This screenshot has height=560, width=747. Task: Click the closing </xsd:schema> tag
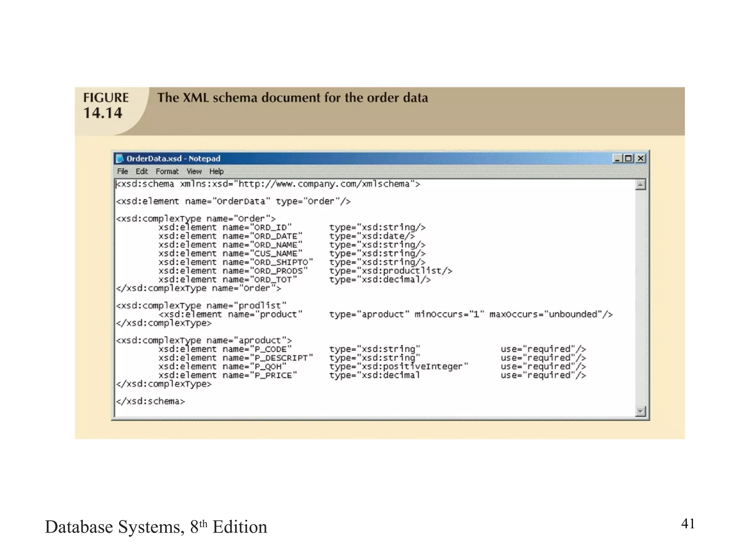[x=151, y=401]
